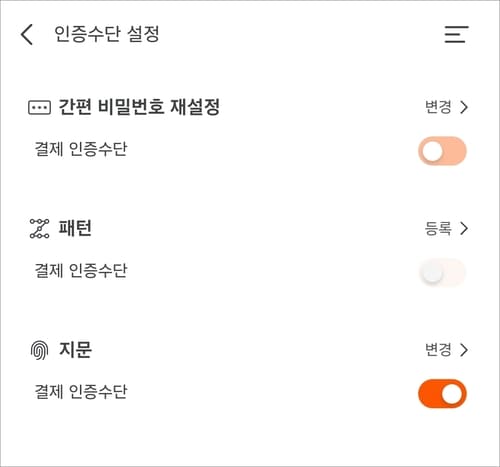This screenshot has height=467, width=500.
Task: Go back using the header arrow
Action: click(x=27, y=34)
